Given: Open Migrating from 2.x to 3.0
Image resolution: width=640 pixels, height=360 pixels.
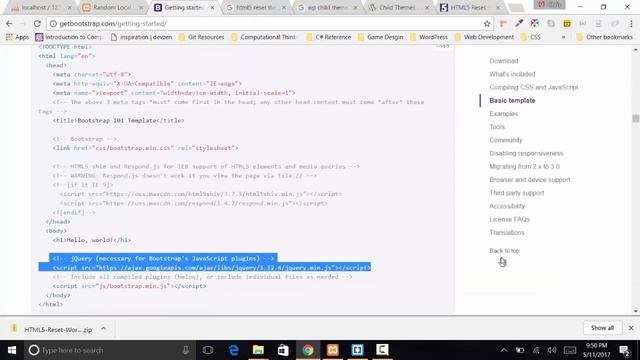Looking at the screenshot, I should (x=524, y=167).
